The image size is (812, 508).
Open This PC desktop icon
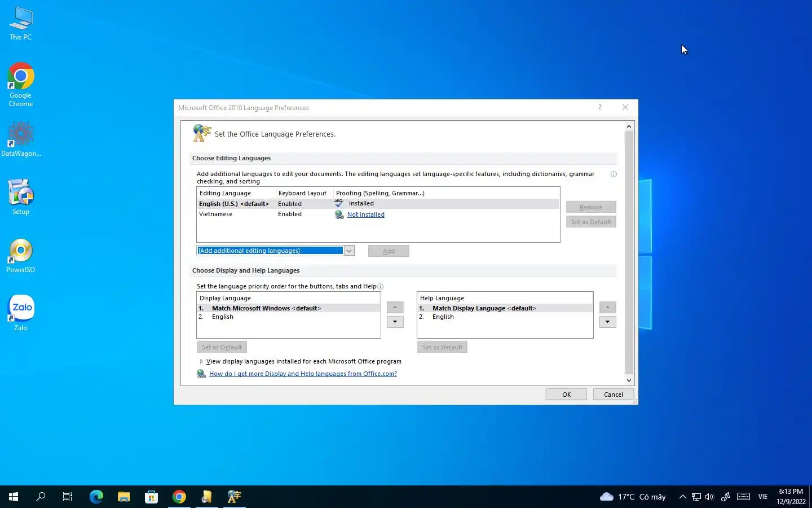(21, 24)
